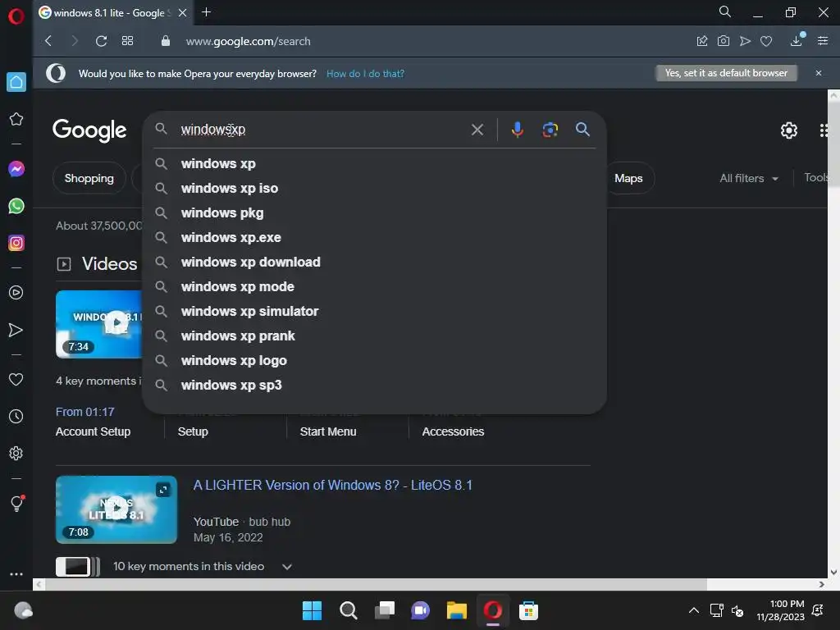Choose suggestion windows xp
This screenshot has width=840, height=630.
coord(374,164)
